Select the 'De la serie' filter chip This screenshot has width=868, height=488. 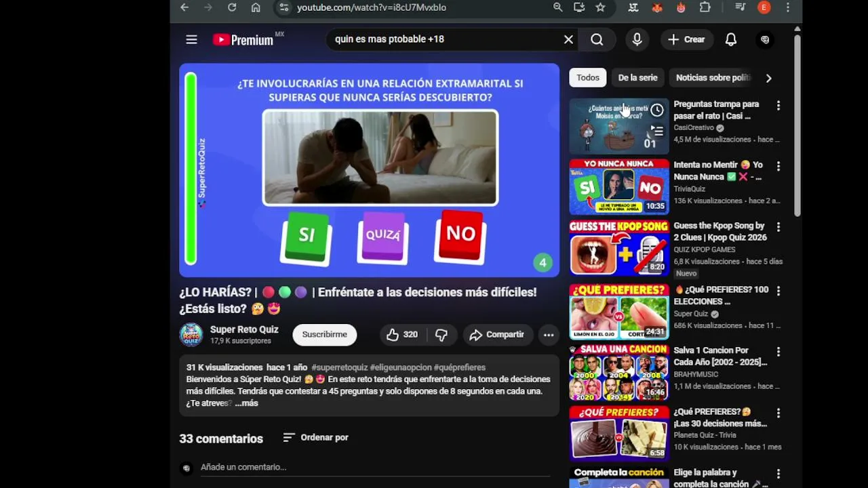click(638, 77)
